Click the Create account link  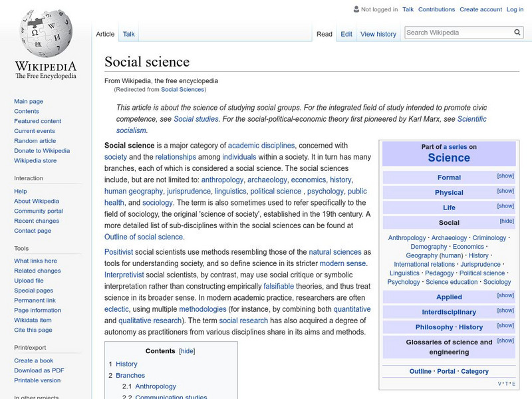click(x=481, y=9)
